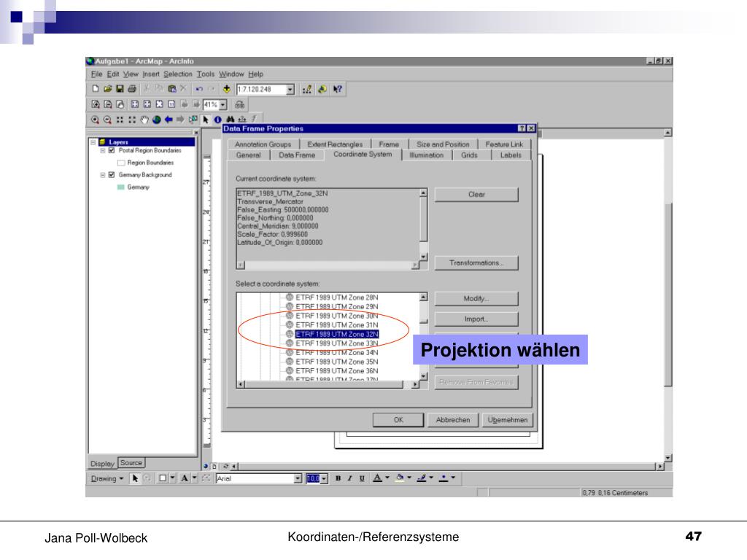
Task: Open the Drawing menu dropdown
Action: [x=107, y=478]
